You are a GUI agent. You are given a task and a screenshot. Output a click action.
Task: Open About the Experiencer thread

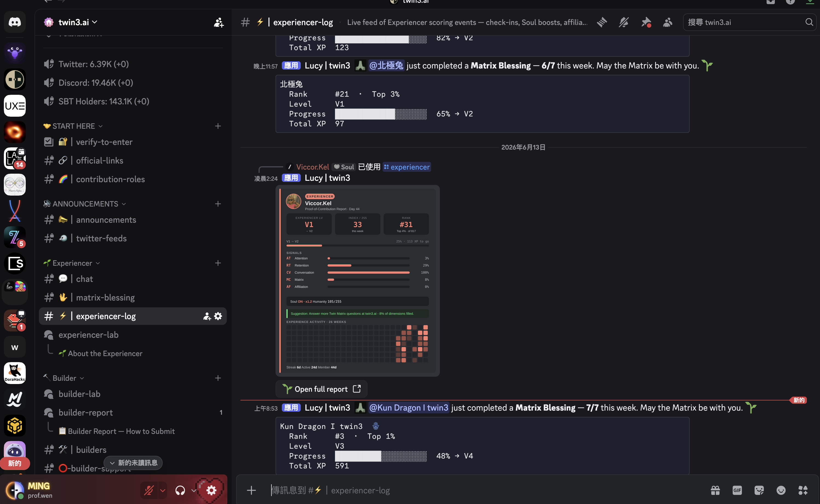105,353
